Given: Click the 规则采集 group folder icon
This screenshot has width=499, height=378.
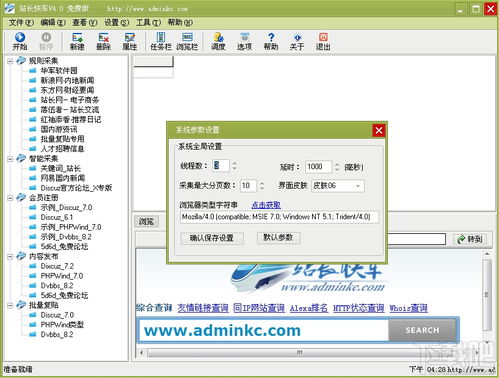Looking at the screenshot, I should 21,60.
